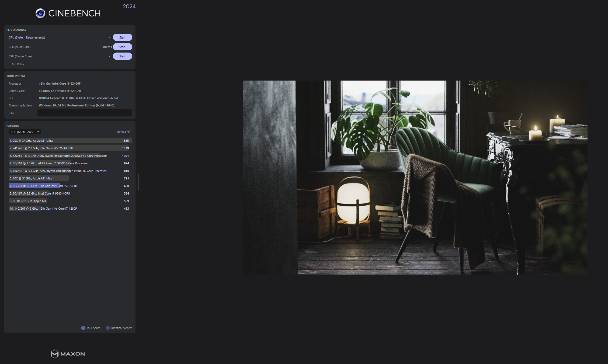Screen dimensions: 608x364
Task: Start the CPU (Multi Core) test
Action: (122, 47)
